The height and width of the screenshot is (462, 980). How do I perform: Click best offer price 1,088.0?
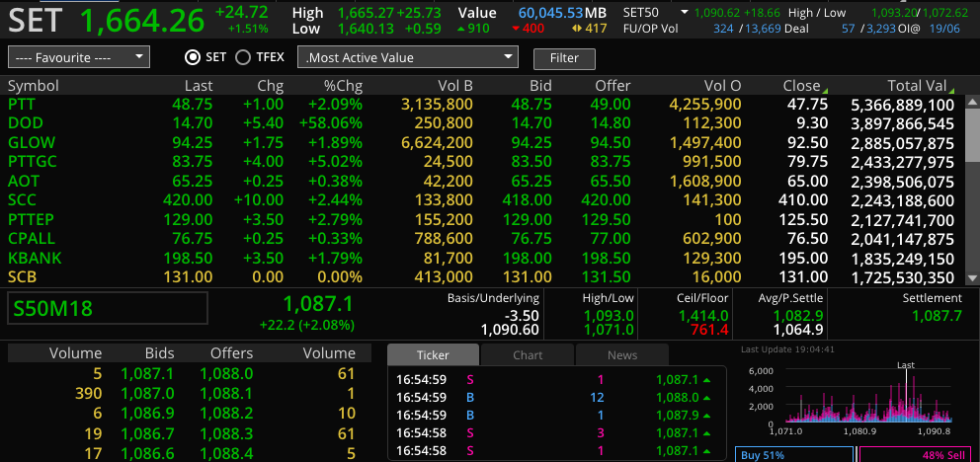coord(226,374)
